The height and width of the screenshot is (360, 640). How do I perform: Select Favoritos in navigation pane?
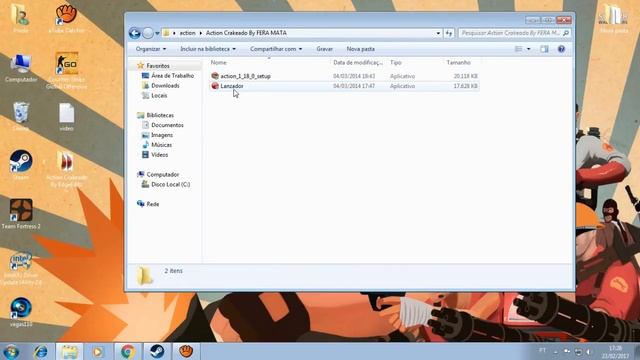(158, 66)
